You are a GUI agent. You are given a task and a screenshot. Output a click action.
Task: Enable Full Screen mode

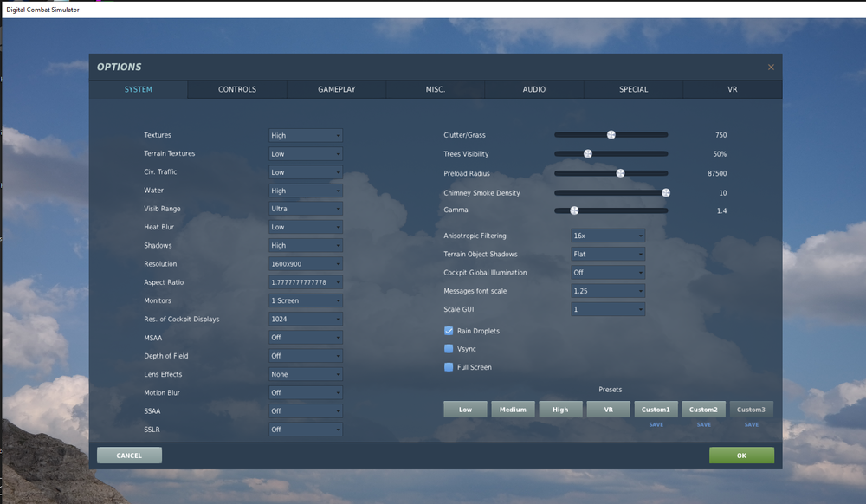tap(449, 367)
